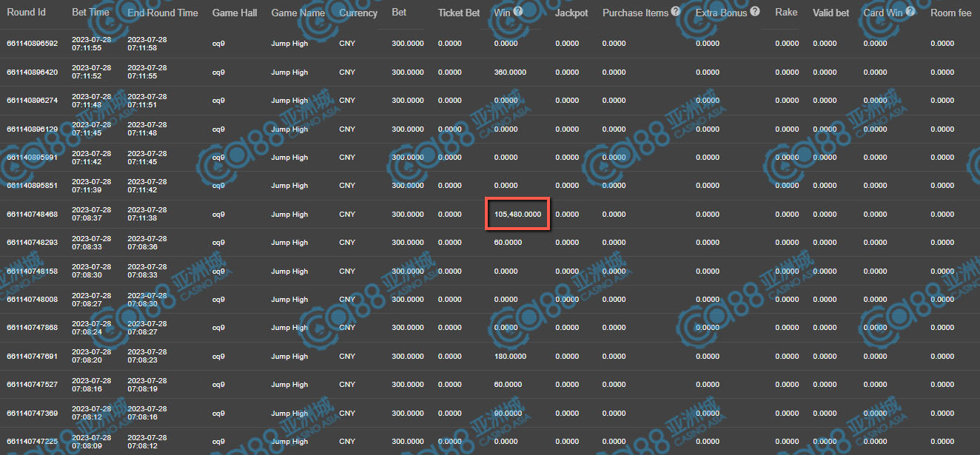980x455 pixels.
Task: Select round id 661140896274
Action: tap(32, 101)
